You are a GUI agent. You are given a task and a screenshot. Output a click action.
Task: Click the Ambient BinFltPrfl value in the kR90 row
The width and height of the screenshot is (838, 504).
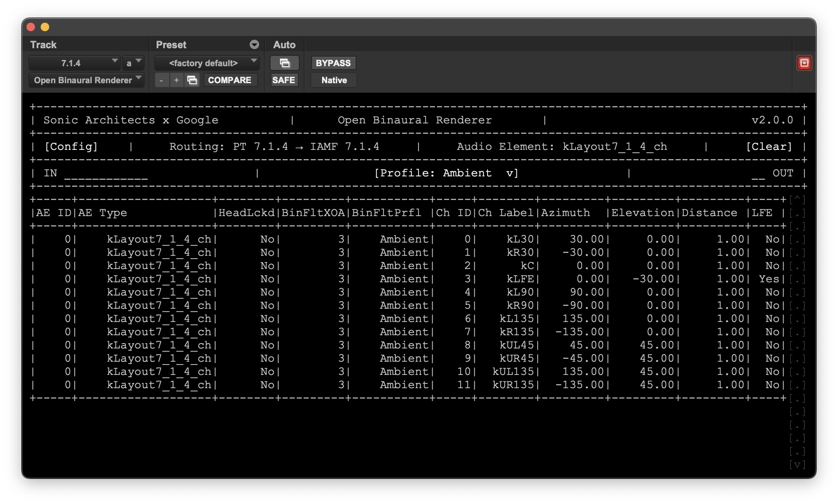coord(404,305)
